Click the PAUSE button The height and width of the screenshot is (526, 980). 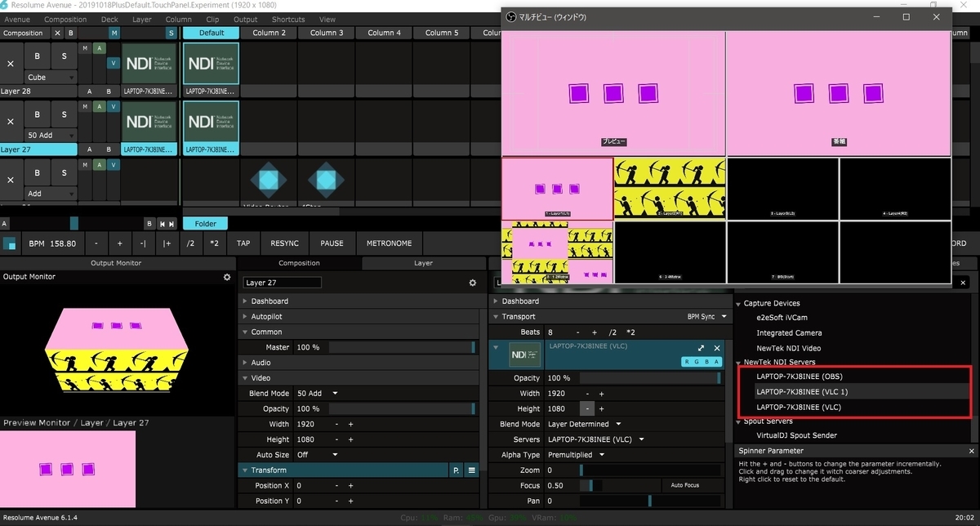[x=332, y=243]
